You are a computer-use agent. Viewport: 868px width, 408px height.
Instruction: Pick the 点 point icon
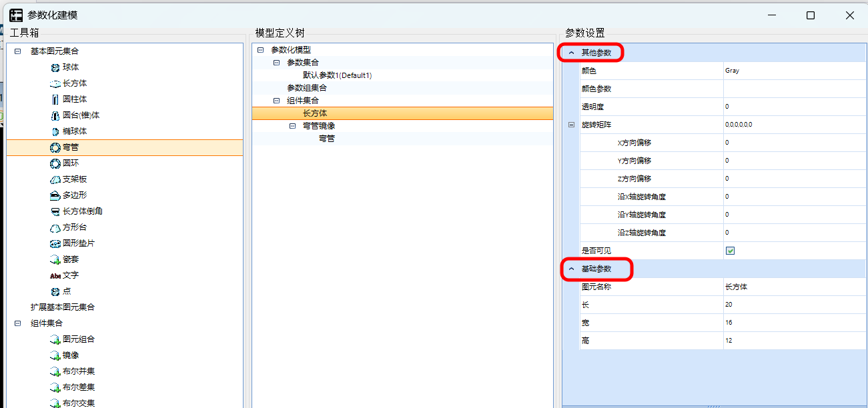click(x=55, y=291)
